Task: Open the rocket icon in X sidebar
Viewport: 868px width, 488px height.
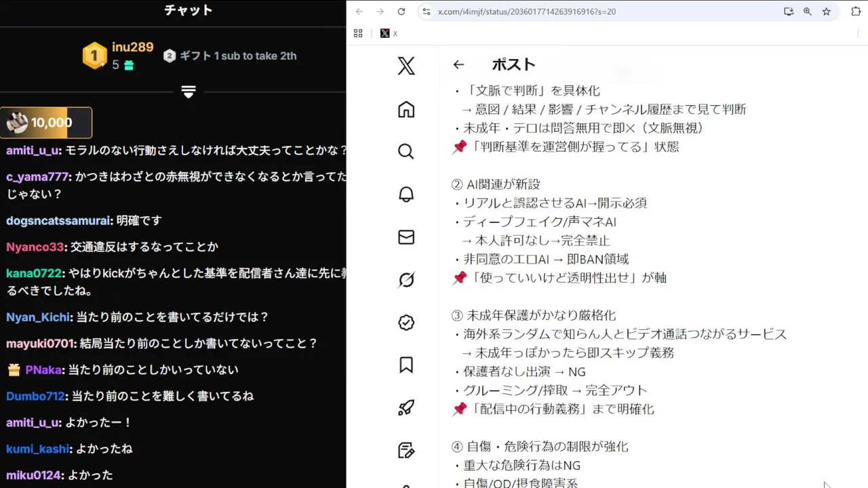Action: 406,407
